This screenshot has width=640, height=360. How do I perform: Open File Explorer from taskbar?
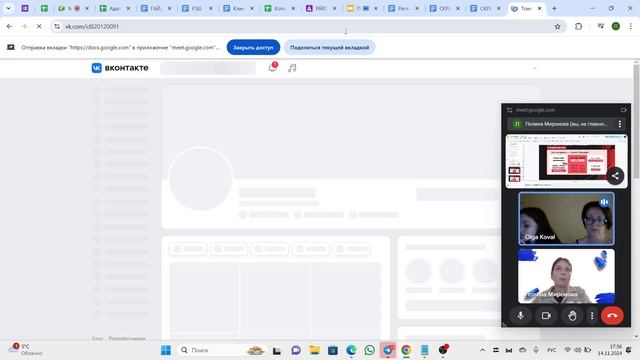coord(314,350)
